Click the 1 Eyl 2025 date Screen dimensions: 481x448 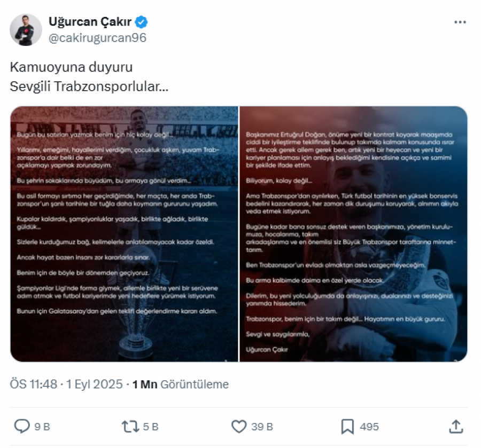tap(94, 384)
